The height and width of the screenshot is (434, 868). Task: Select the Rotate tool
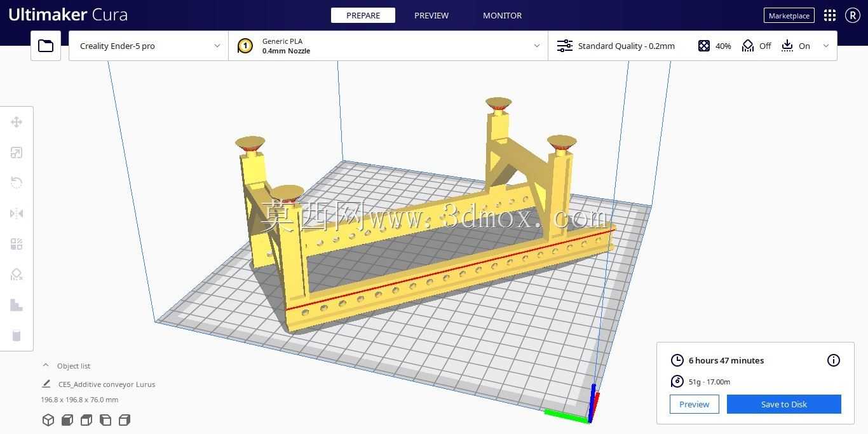coord(17,183)
